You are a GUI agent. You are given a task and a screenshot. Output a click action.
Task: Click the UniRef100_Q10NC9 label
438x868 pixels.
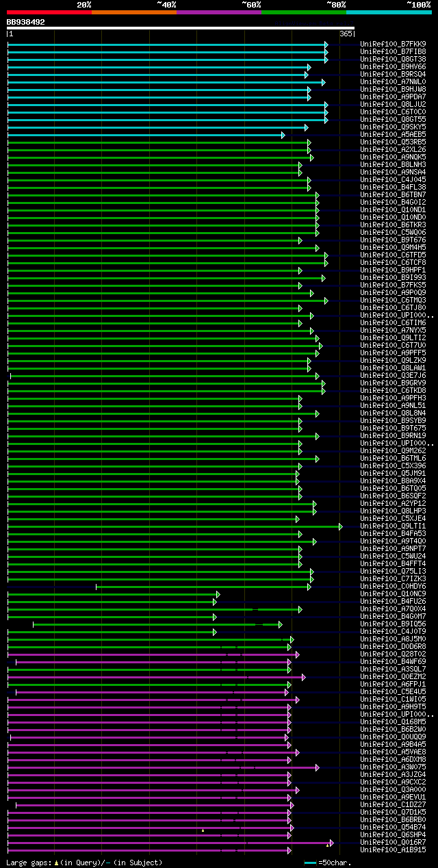(393, 594)
